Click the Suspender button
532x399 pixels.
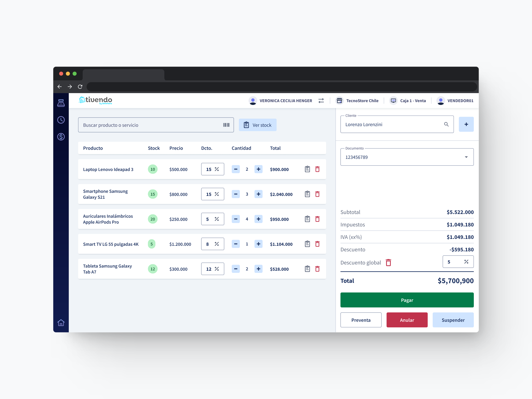tap(453, 320)
